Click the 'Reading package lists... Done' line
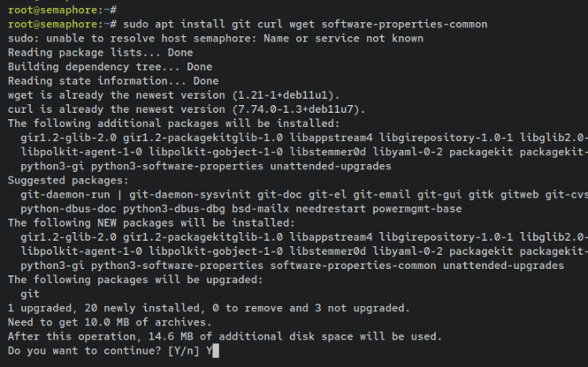 (x=100, y=53)
